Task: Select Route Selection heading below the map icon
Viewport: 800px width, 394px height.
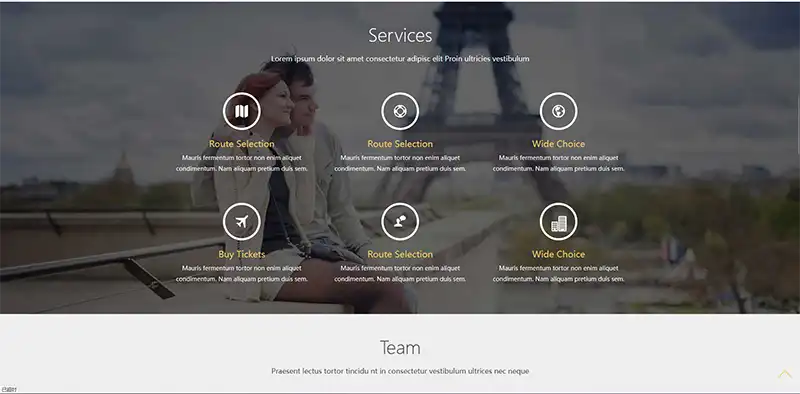Action: (242, 144)
